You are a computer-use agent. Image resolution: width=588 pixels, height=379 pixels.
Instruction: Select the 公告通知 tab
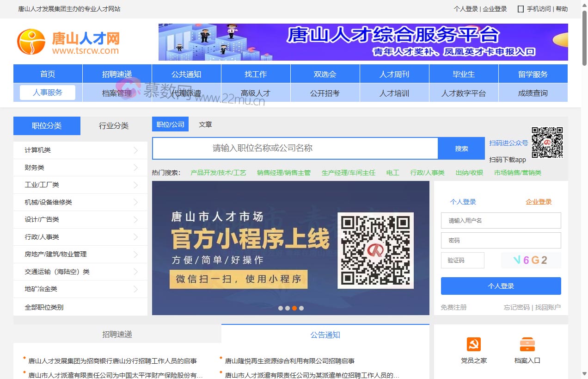(325, 335)
